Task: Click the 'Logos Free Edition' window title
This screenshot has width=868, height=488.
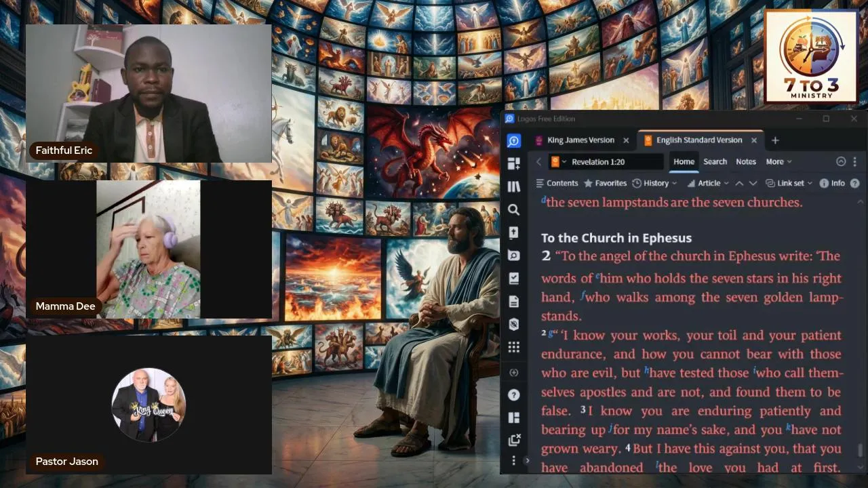Action: pyautogui.click(x=546, y=119)
